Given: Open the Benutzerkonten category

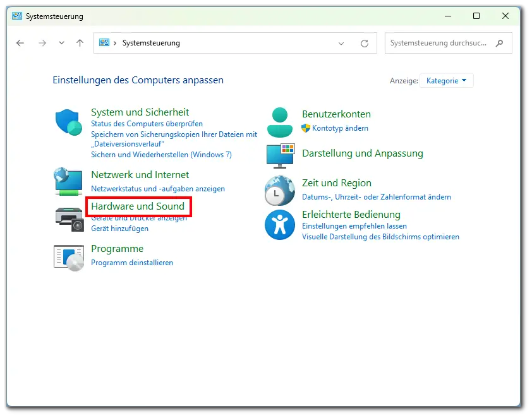Looking at the screenshot, I should [x=336, y=114].
